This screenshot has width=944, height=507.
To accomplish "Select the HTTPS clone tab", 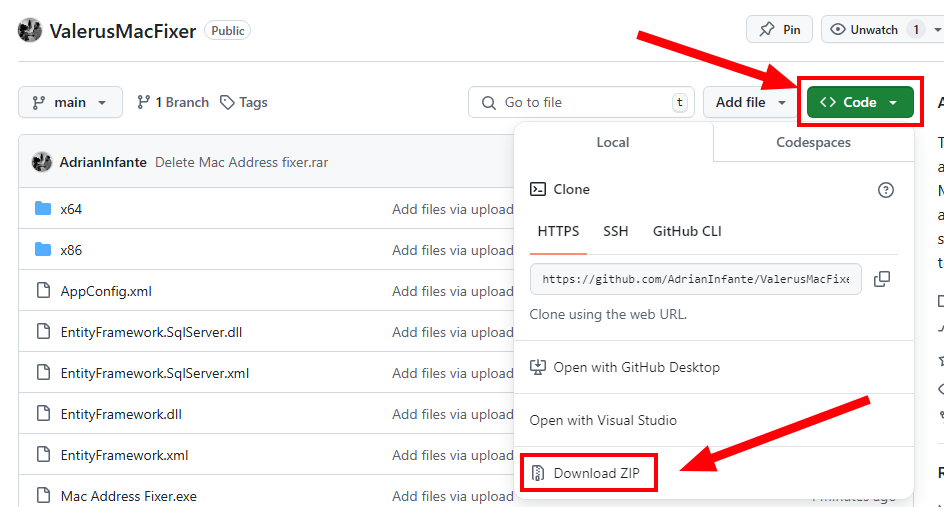I will coord(558,231).
